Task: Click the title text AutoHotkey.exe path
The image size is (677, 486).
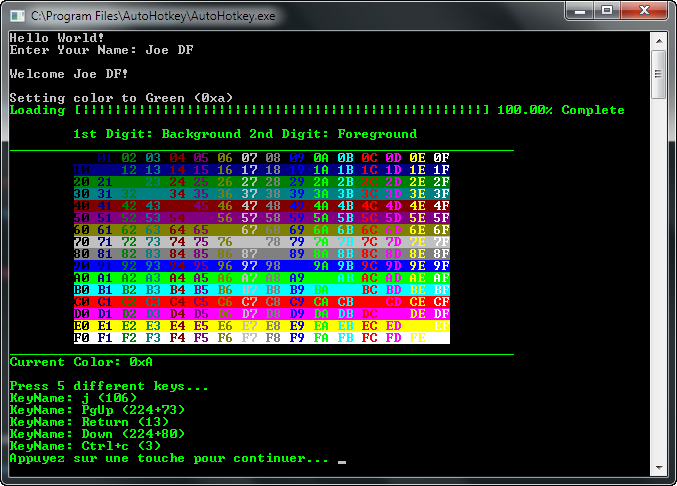Action: 153,16
